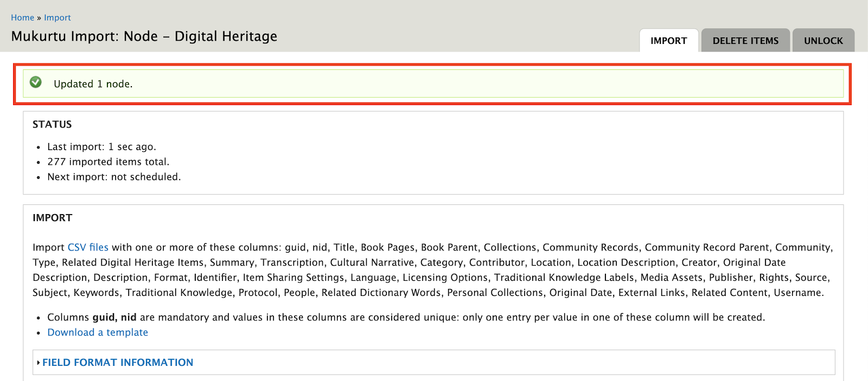868x381 pixels.
Task: Click the 'Last import: 1 sec ago.' line
Action: tap(101, 147)
